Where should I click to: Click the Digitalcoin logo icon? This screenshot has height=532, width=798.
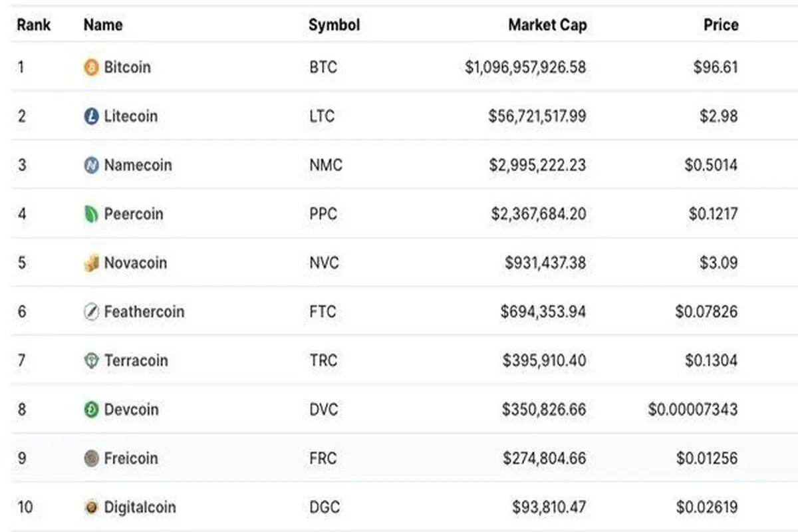point(91,507)
